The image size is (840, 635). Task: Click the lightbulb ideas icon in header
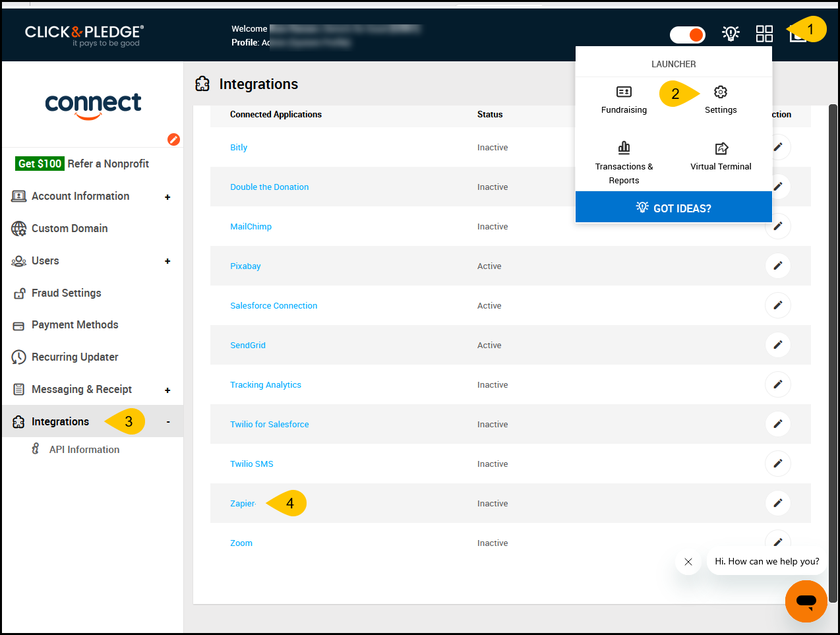click(731, 34)
